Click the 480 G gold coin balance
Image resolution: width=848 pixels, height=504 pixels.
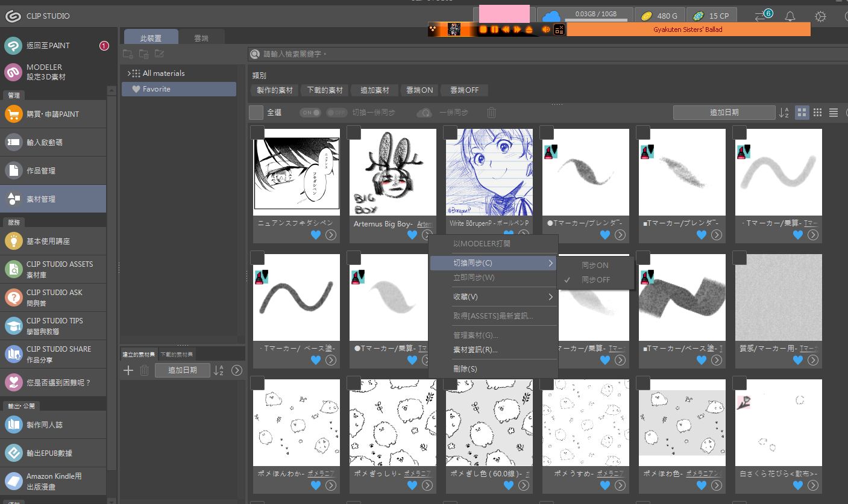click(660, 16)
